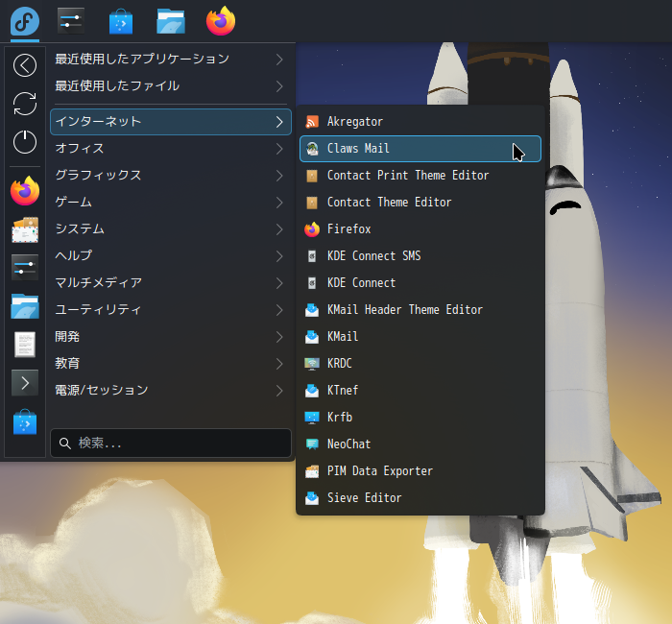Launch KDE Connect from the submenu

click(x=420, y=283)
